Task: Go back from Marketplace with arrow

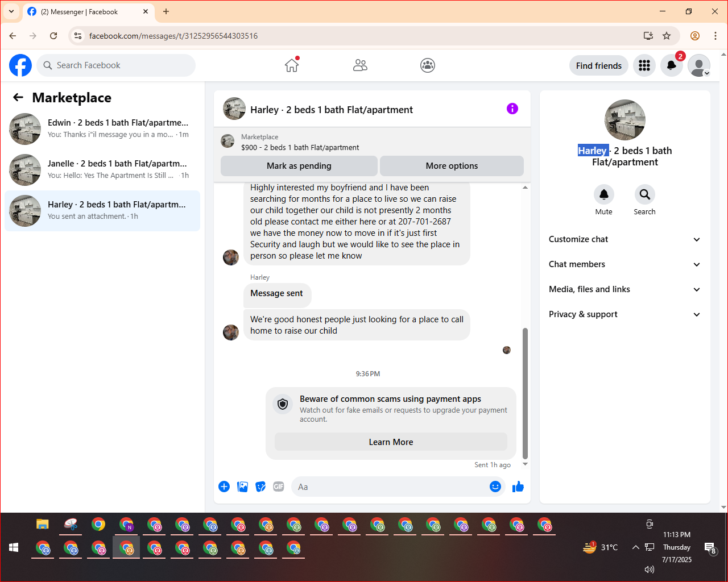Action: pos(18,97)
